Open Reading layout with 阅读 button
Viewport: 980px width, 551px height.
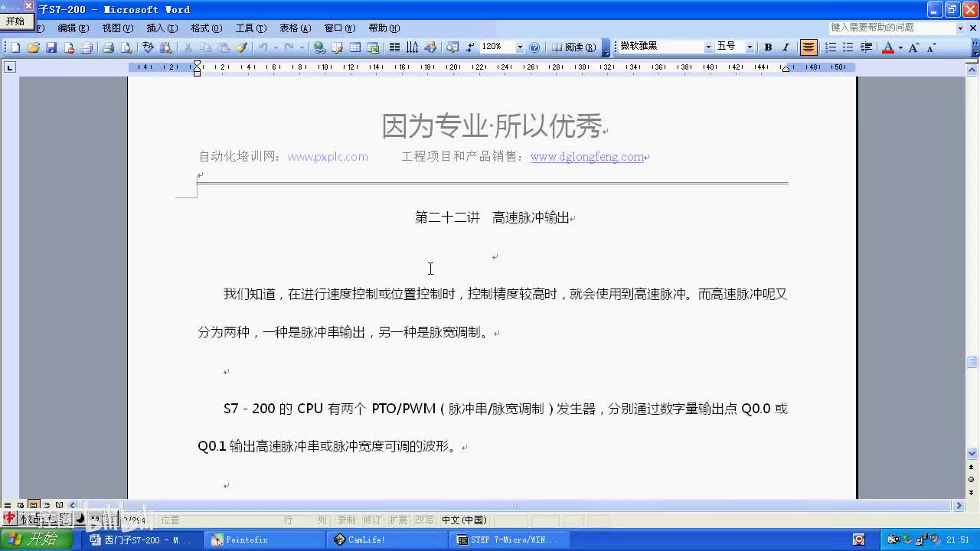pyautogui.click(x=573, y=47)
